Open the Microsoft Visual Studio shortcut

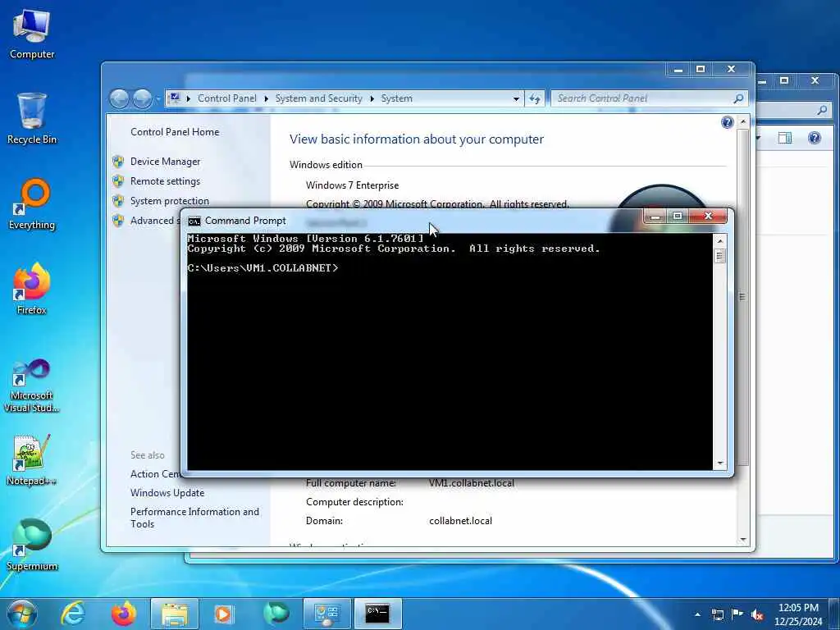(32, 386)
